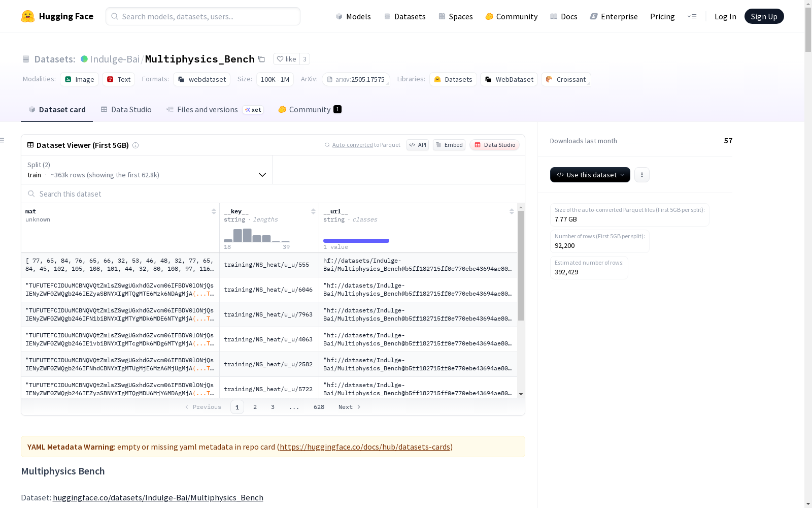Click the Datasets: breadcrumb label
This screenshot has height=508, width=812.
pos(54,59)
